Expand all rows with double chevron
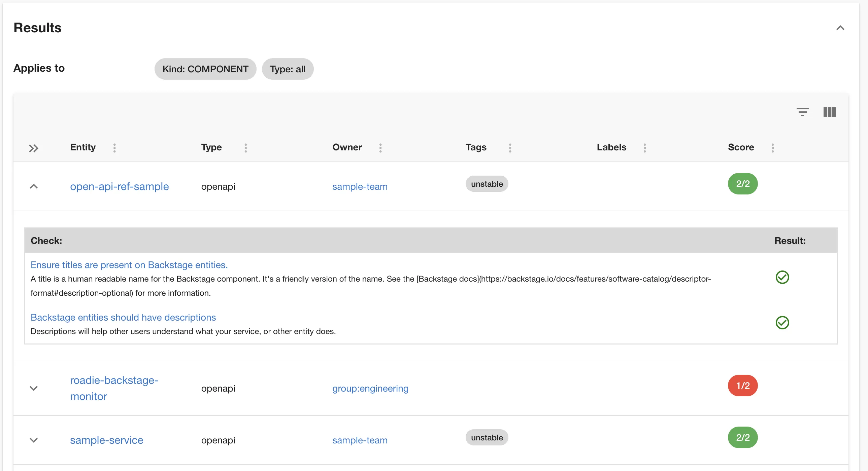Image resolution: width=868 pixels, height=471 pixels. [33, 148]
